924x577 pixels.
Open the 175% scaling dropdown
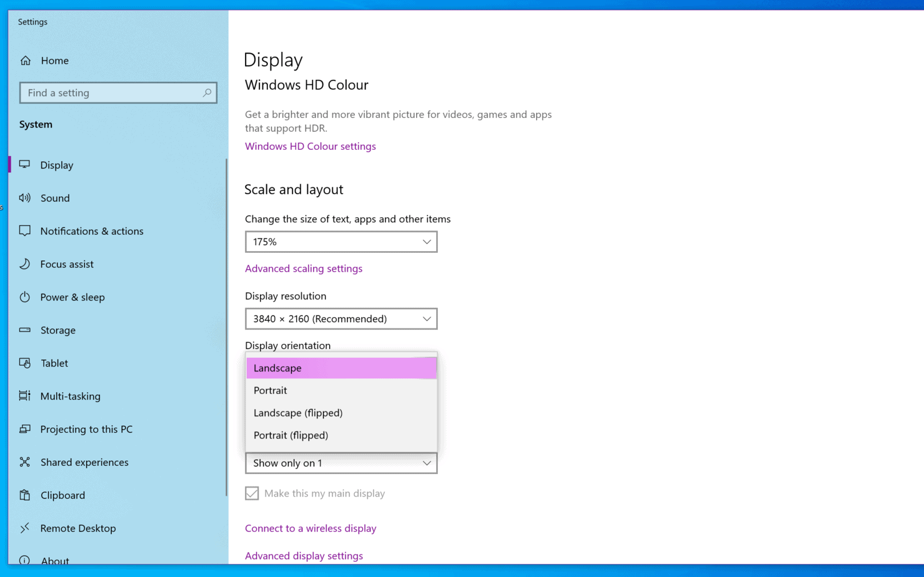[340, 242]
